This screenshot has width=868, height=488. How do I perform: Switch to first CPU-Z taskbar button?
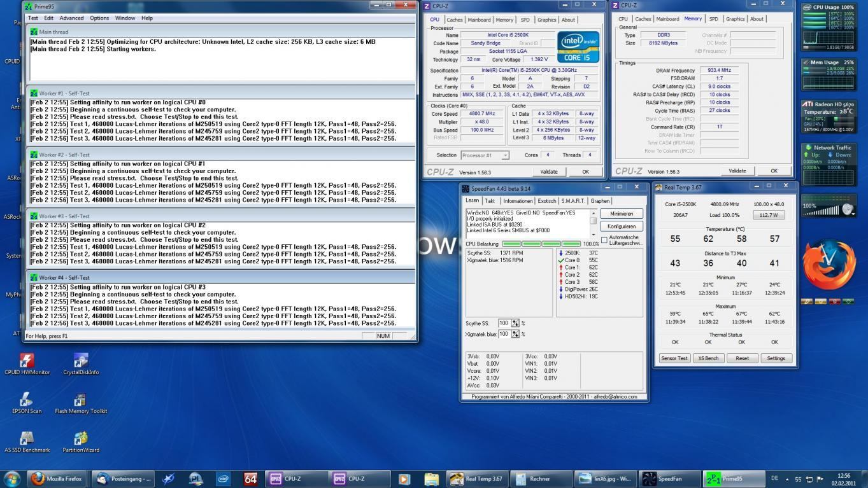point(297,478)
